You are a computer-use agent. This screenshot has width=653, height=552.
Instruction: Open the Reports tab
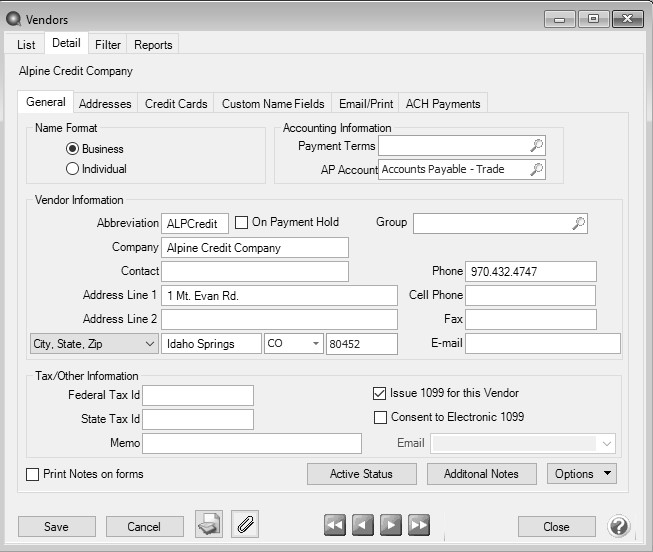pyautogui.click(x=153, y=45)
